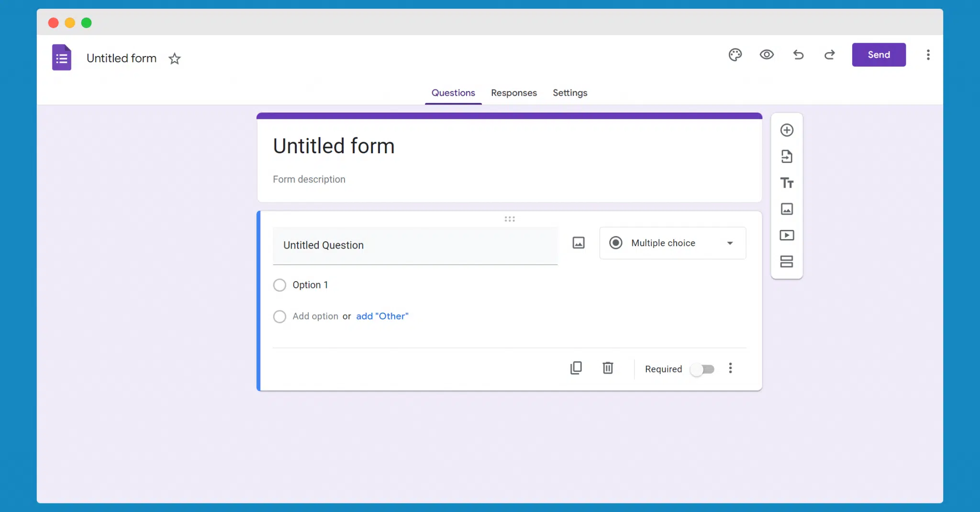Screen dimensions: 980x512
Task: Click the Preview eye icon
Action: pos(766,55)
